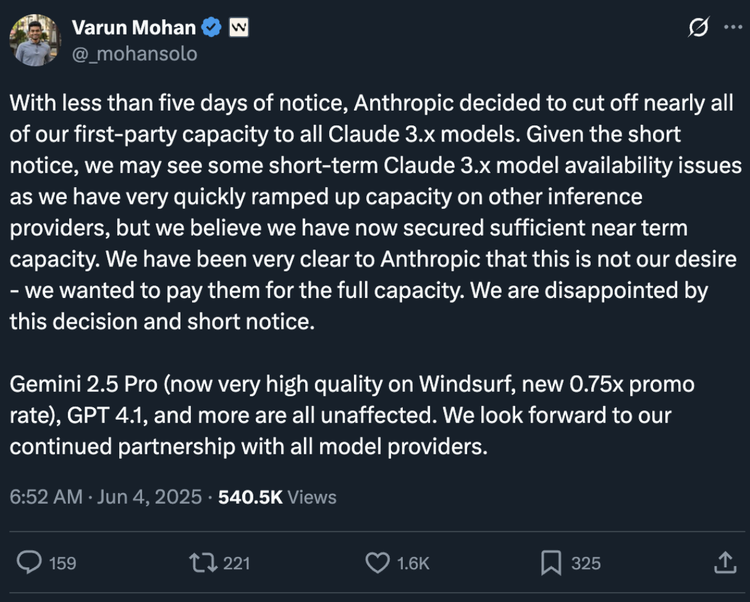This screenshot has width=750, height=602.
Task: Click the Varun Mohan display name
Action: click(133, 28)
